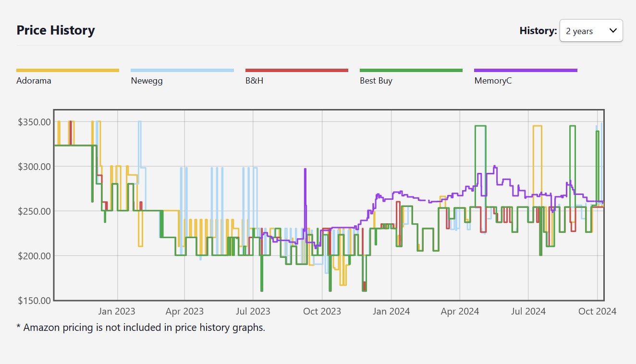Click the Jan 2023 axis label

(117, 311)
